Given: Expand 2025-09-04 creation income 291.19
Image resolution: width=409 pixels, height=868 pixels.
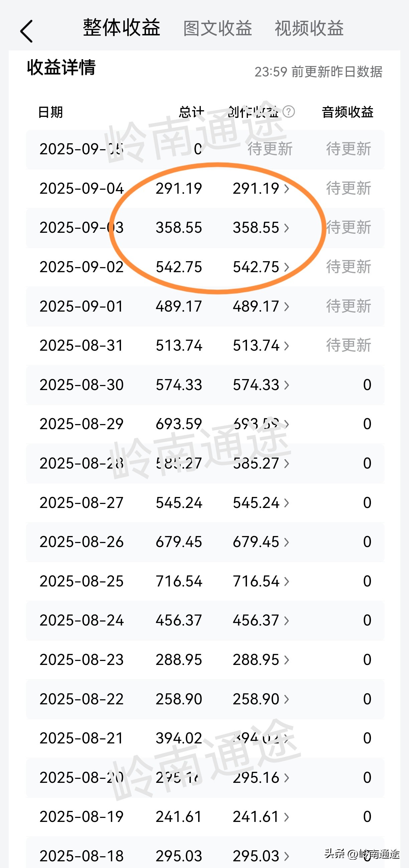Looking at the screenshot, I should [287, 189].
